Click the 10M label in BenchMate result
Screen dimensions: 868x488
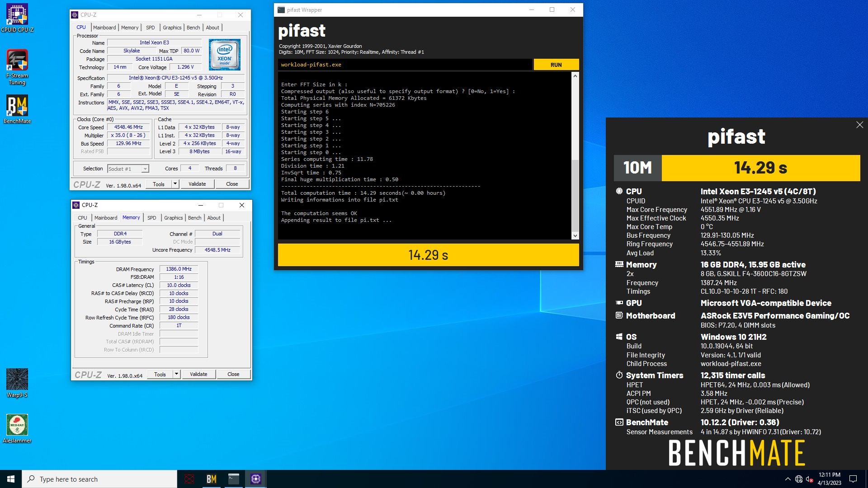637,168
